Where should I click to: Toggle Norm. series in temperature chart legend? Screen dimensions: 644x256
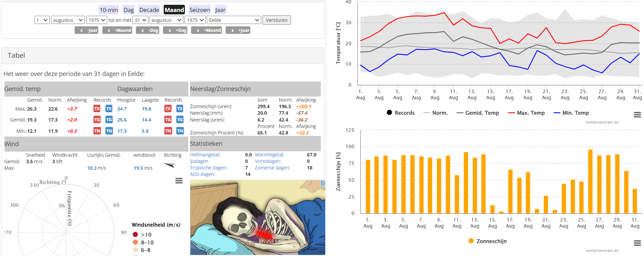pos(435,113)
